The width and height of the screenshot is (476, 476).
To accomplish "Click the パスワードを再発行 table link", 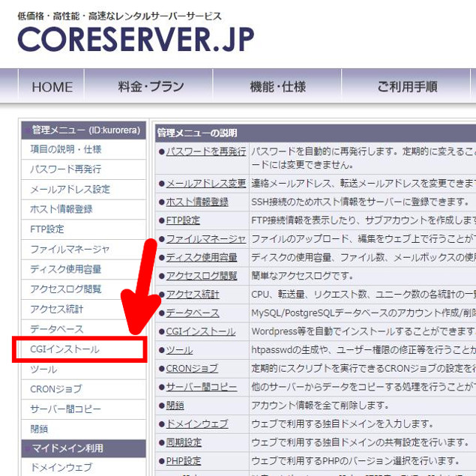I will (x=206, y=151).
